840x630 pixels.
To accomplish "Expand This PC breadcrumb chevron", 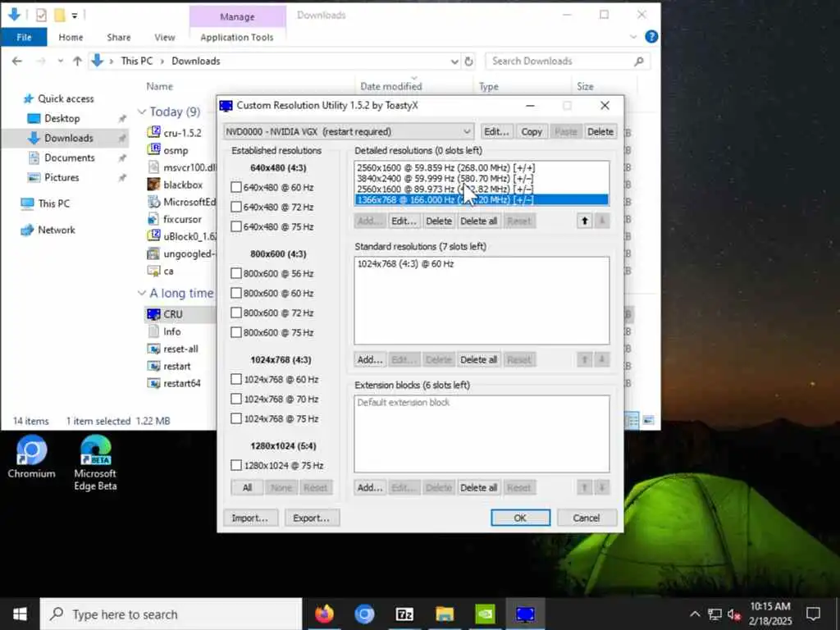I will click(x=162, y=62).
